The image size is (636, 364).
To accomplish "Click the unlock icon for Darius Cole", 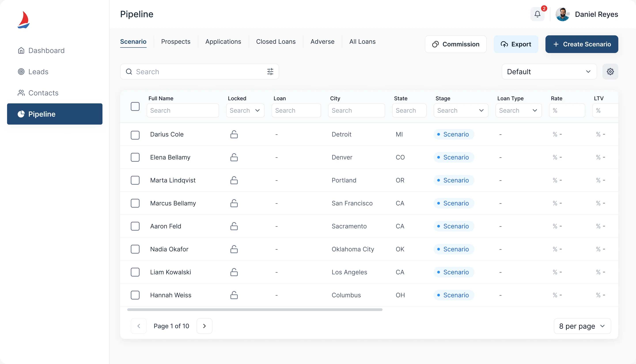I will pos(234,134).
